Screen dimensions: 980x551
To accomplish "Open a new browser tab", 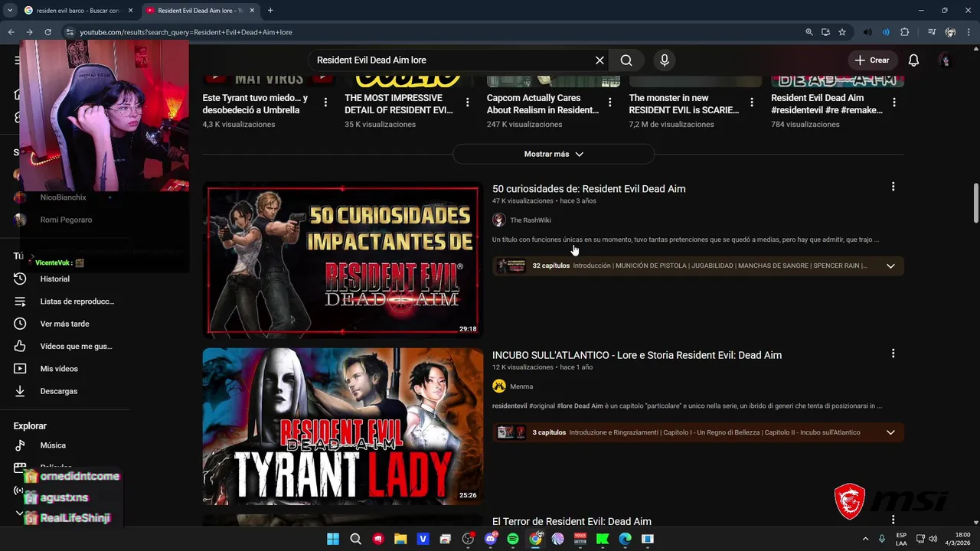I will click(x=270, y=11).
